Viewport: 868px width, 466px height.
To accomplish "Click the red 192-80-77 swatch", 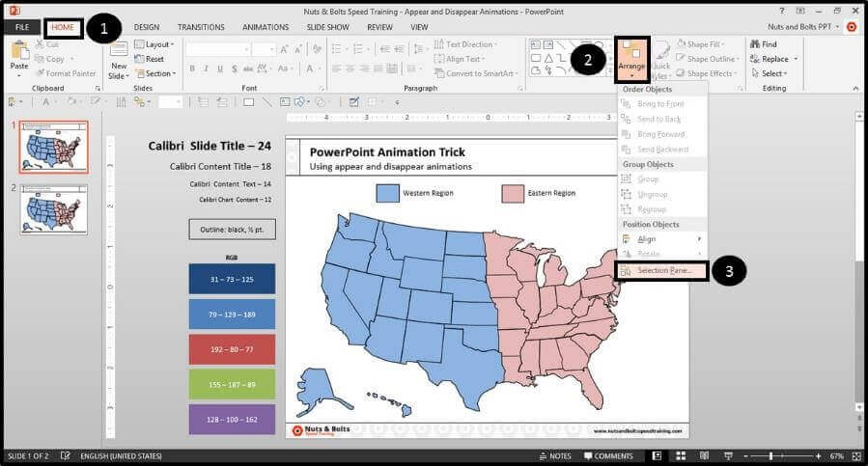I will [x=232, y=349].
